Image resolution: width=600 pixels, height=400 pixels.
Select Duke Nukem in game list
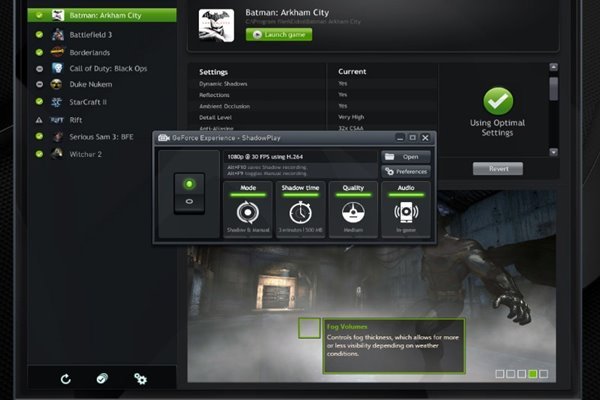(x=91, y=84)
